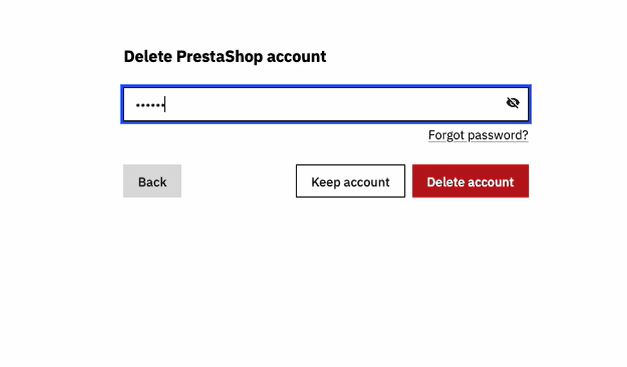
Task: Choose the Keep account button
Action: click(x=350, y=181)
